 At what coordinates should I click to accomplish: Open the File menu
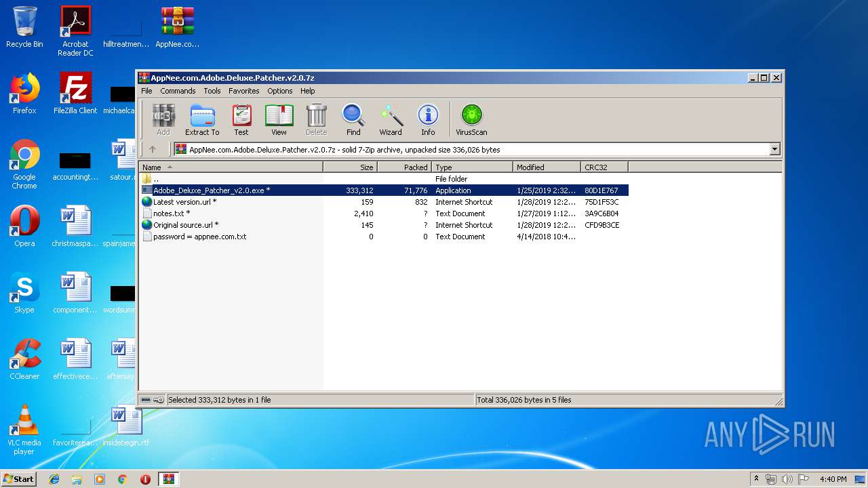tap(146, 91)
